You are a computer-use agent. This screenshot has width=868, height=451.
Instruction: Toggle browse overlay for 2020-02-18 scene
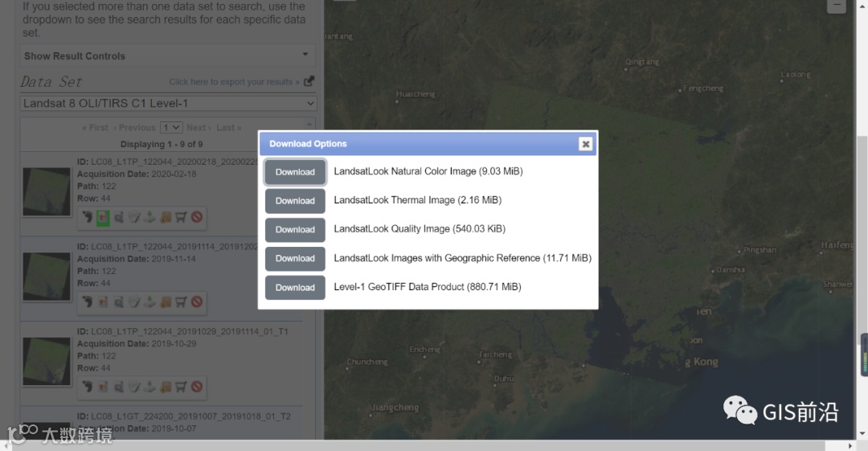coord(103,217)
